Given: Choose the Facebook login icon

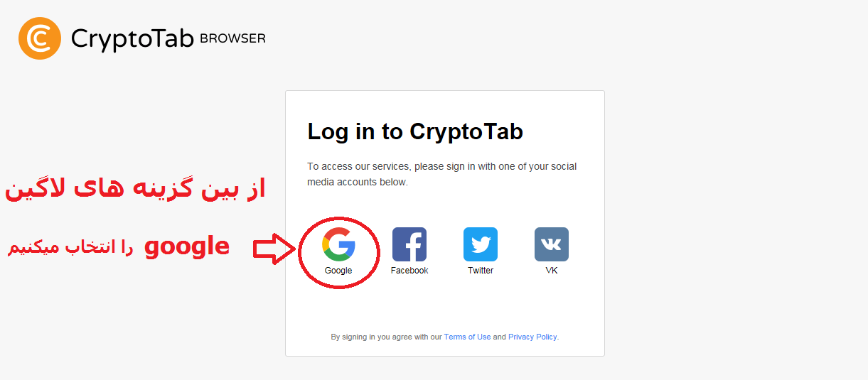Looking at the screenshot, I should coord(409,244).
